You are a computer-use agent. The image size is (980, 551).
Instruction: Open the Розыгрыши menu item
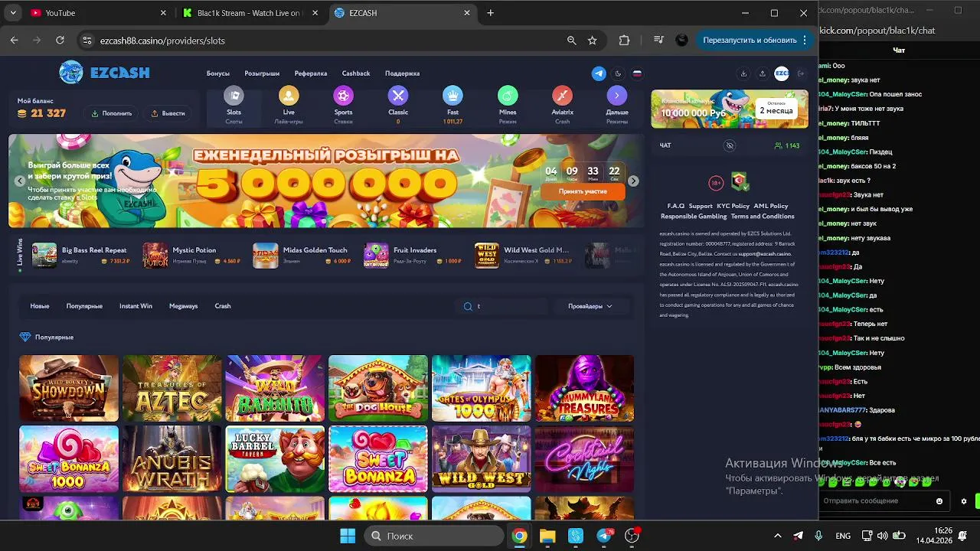click(262, 73)
